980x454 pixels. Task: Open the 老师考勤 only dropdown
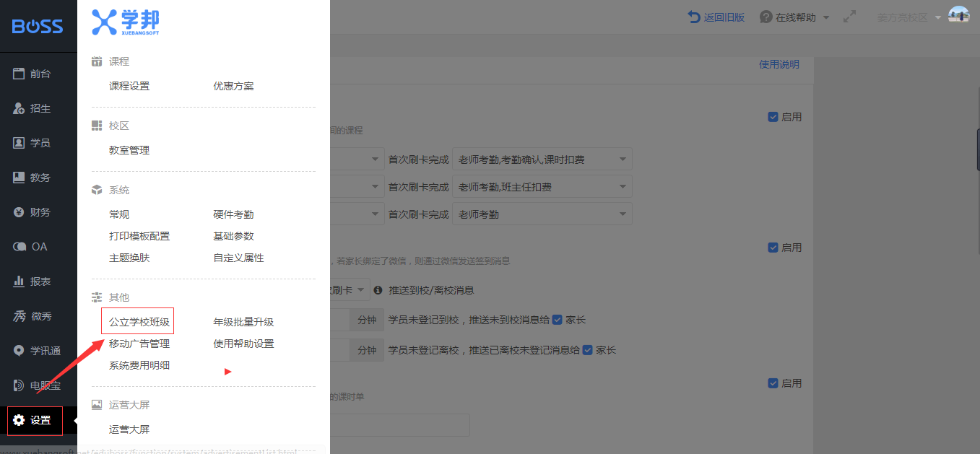pos(542,214)
